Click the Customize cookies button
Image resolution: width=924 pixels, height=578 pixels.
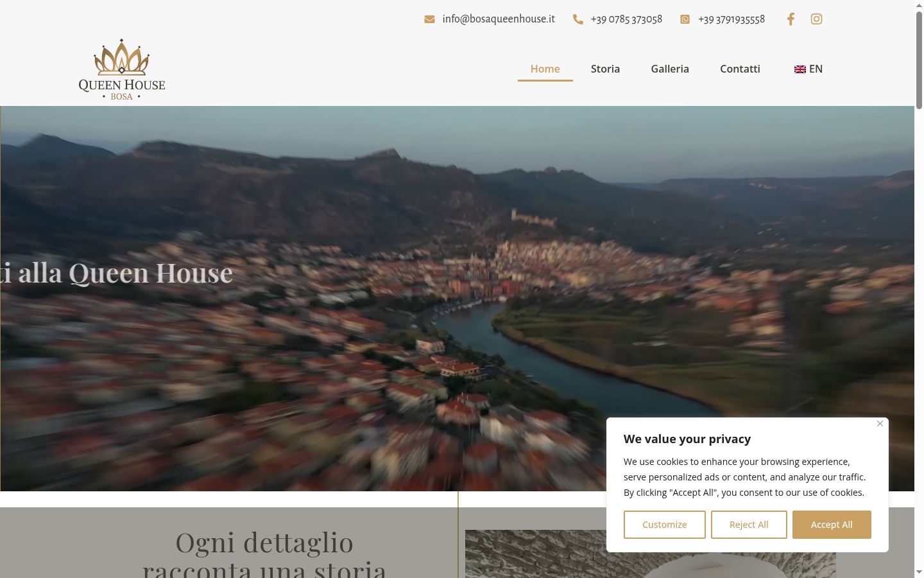pos(665,525)
